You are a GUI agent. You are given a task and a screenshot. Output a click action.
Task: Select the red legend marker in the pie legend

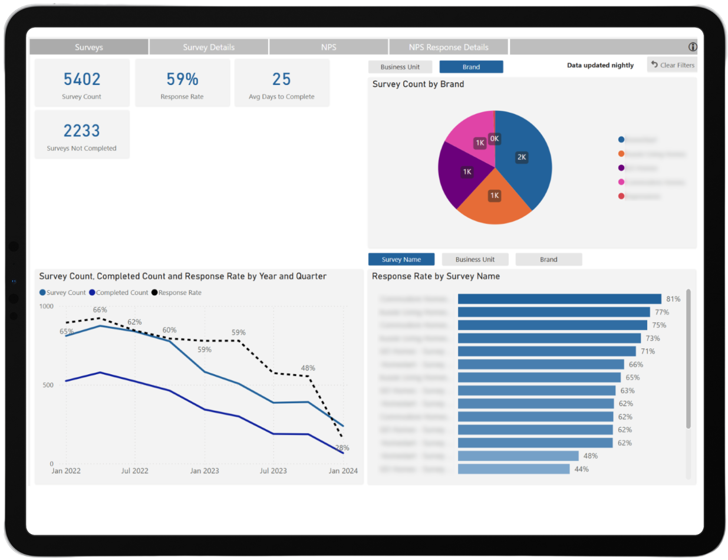click(621, 196)
